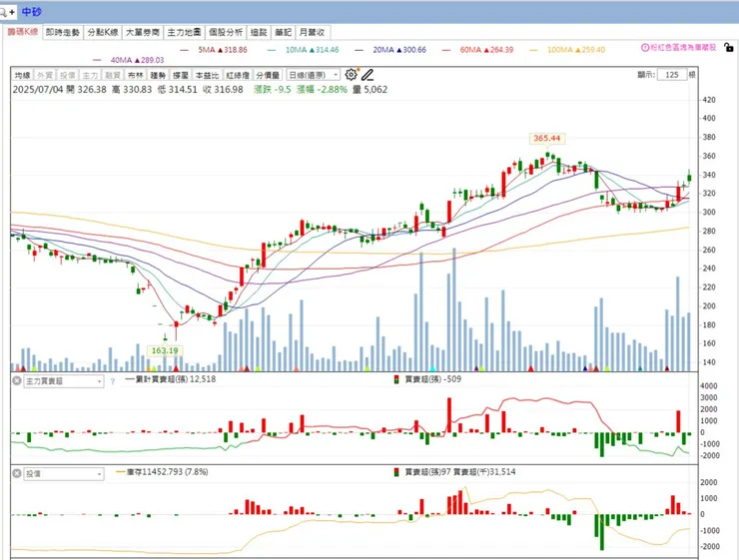Open chart settings gear icon
739x560 pixels.
coord(352,75)
